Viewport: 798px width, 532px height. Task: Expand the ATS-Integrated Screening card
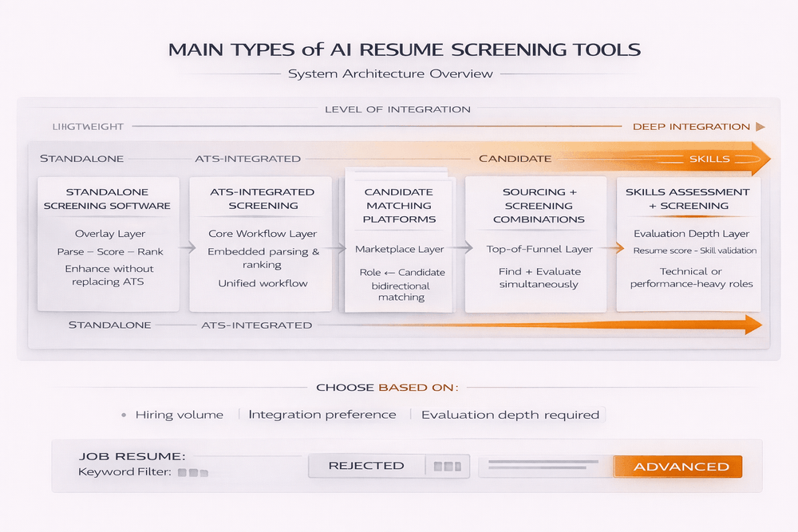pos(260,243)
